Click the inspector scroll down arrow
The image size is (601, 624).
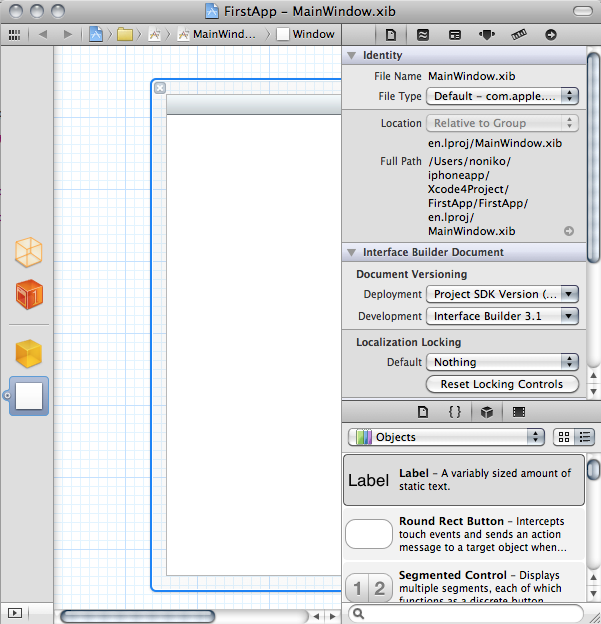pos(593,392)
